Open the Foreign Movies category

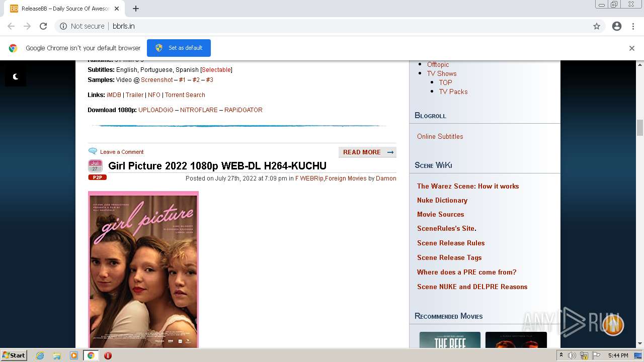(x=346, y=178)
